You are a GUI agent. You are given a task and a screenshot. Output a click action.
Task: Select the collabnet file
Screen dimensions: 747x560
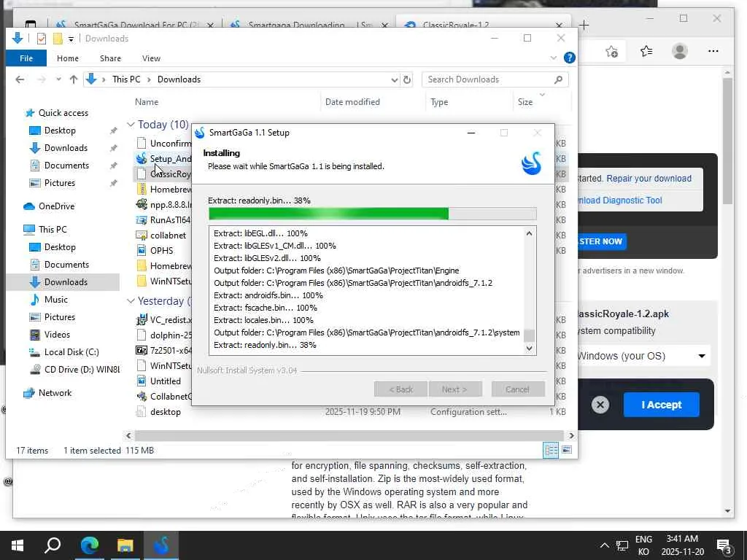168,236
